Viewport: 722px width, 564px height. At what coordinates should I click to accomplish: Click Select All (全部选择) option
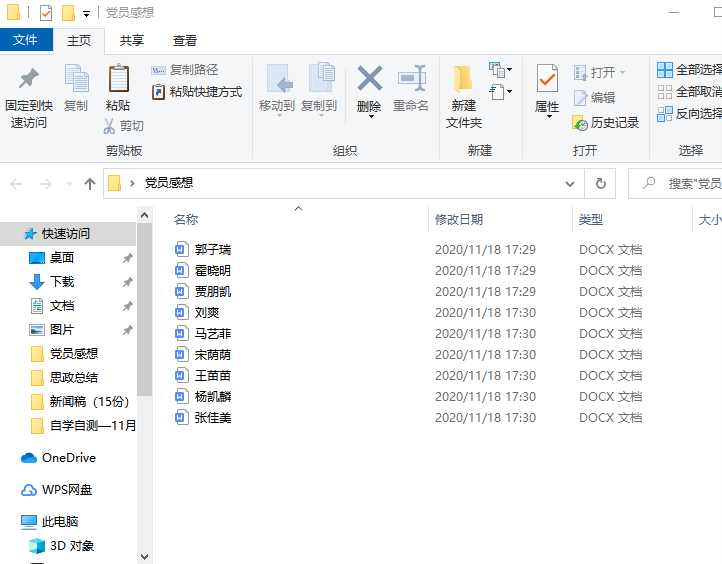click(689, 70)
